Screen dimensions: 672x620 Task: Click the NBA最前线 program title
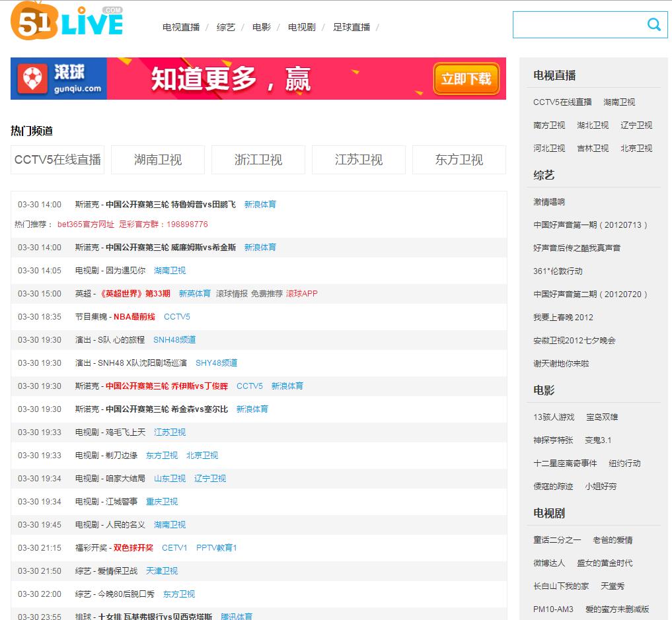click(x=134, y=317)
